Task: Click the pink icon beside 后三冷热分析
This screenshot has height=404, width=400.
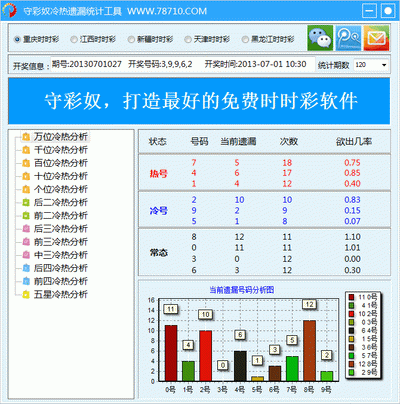Action: click(x=26, y=229)
